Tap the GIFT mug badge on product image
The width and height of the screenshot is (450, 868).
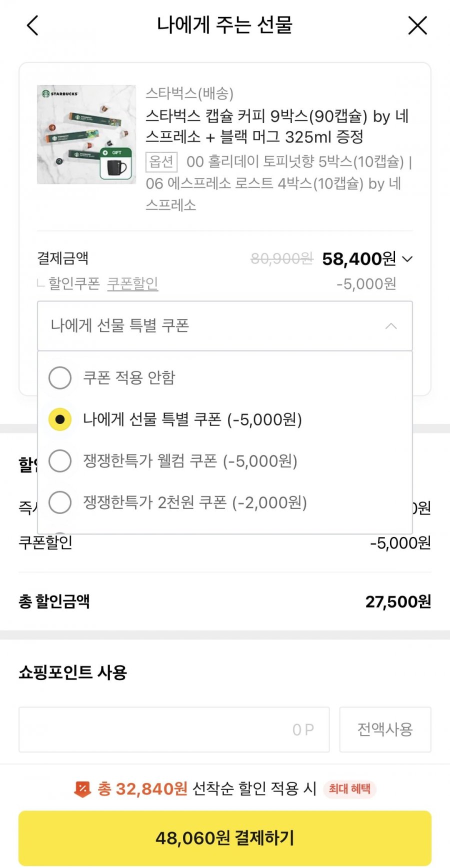(116, 163)
